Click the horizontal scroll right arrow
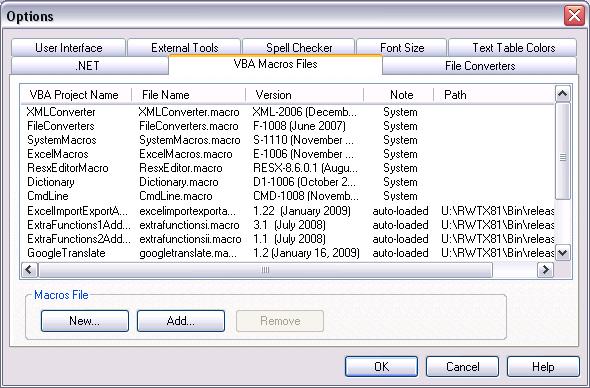Image resolution: width=590 pixels, height=388 pixels. pyautogui.click(x=545, y=269)
